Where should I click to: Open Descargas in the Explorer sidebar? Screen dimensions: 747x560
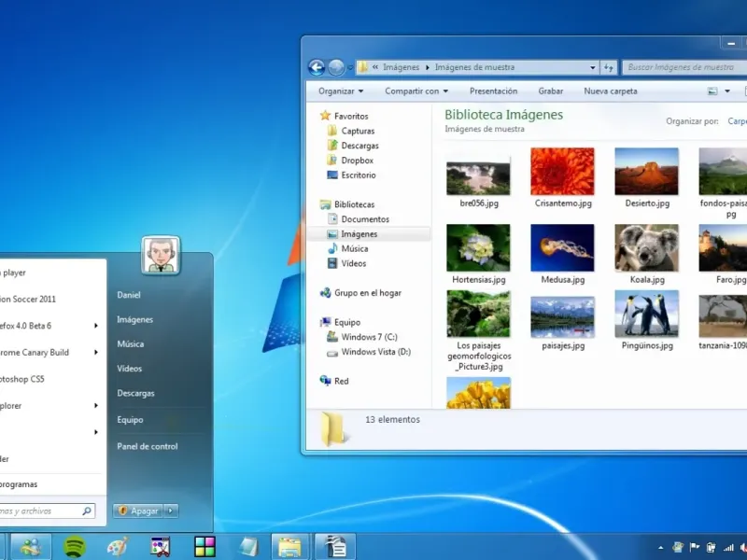click(x=359, y=146)
